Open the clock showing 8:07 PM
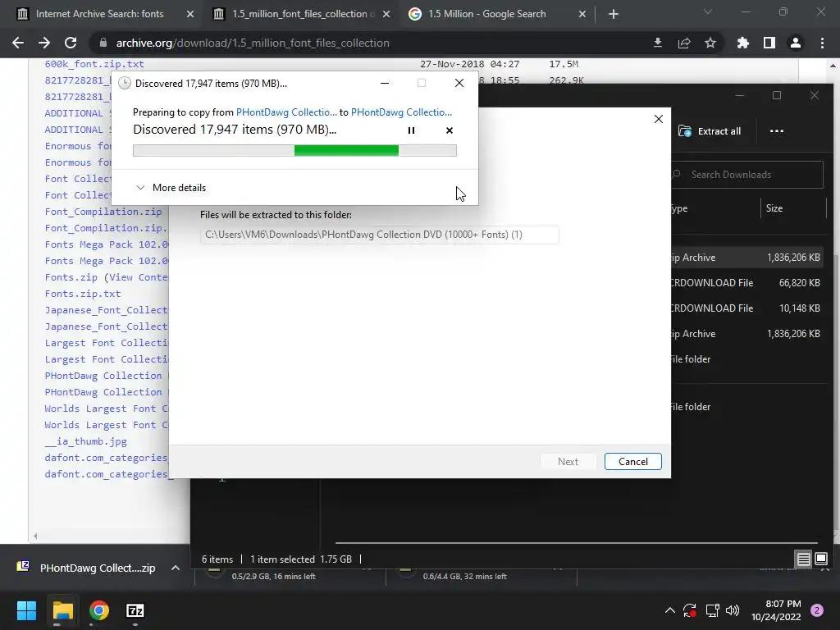This screenshot has height=630, width=840. pyautogui.click(x=776, y=610)
